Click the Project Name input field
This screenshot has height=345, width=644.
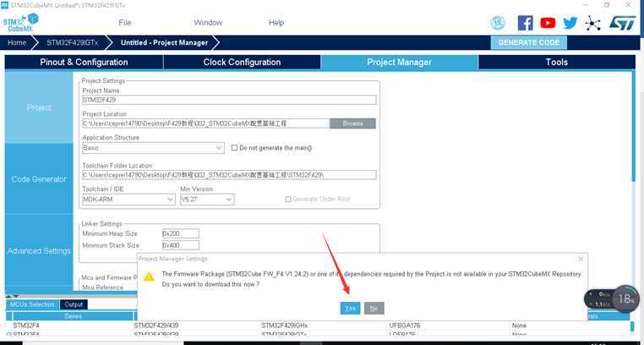click(x=229, y=100)
